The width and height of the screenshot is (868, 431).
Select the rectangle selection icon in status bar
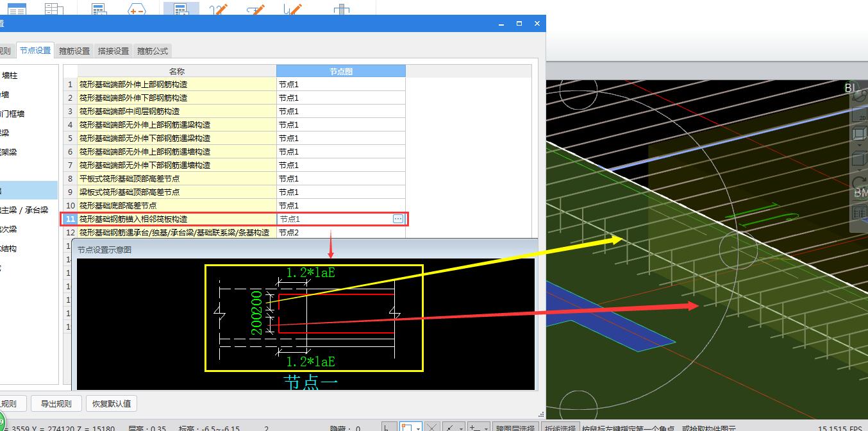click(406, 427)
